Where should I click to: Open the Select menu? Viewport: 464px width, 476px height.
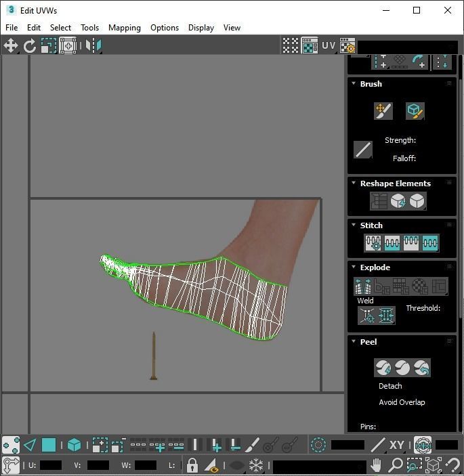(x=60, y=28)
